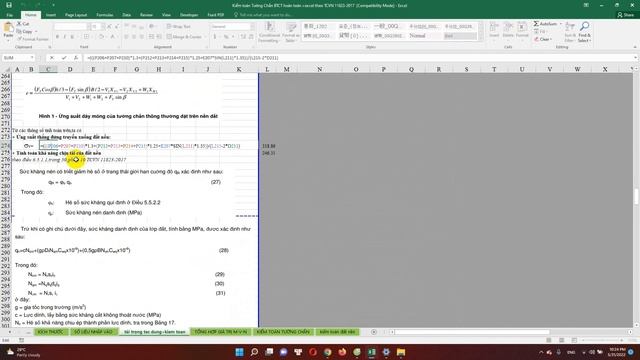Viewport: 640px width, 360px height.
Task: Open the Clear dropdown
Action: click(x=543, y=39)
